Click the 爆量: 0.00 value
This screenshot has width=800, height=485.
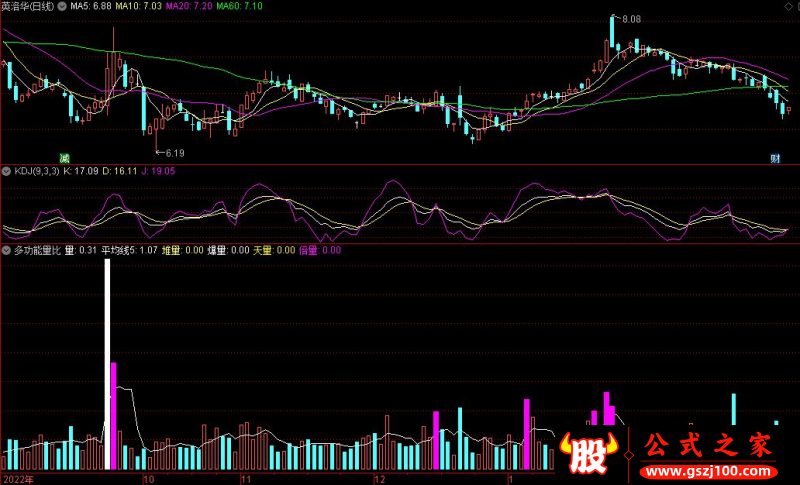coord(228,250)
